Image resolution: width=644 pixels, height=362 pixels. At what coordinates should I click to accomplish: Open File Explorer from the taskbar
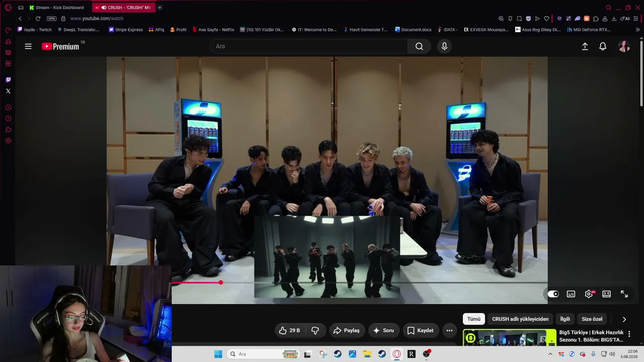click(367, 354)
